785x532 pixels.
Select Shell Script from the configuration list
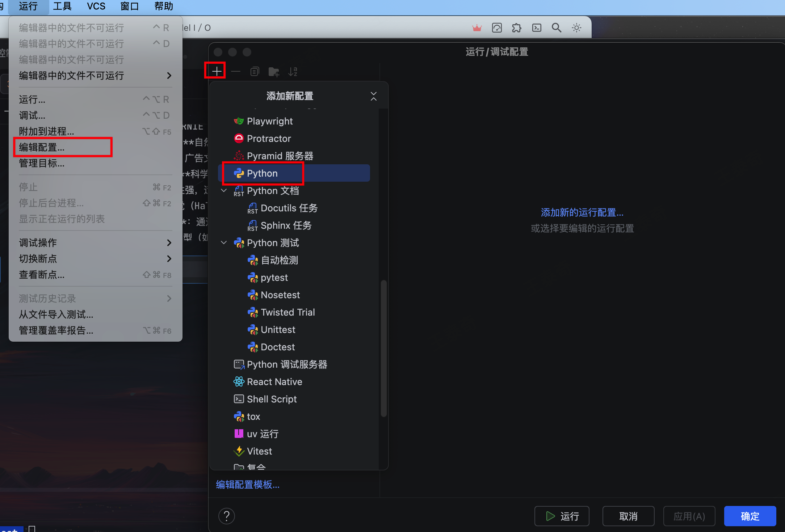(x=272, y=399)
